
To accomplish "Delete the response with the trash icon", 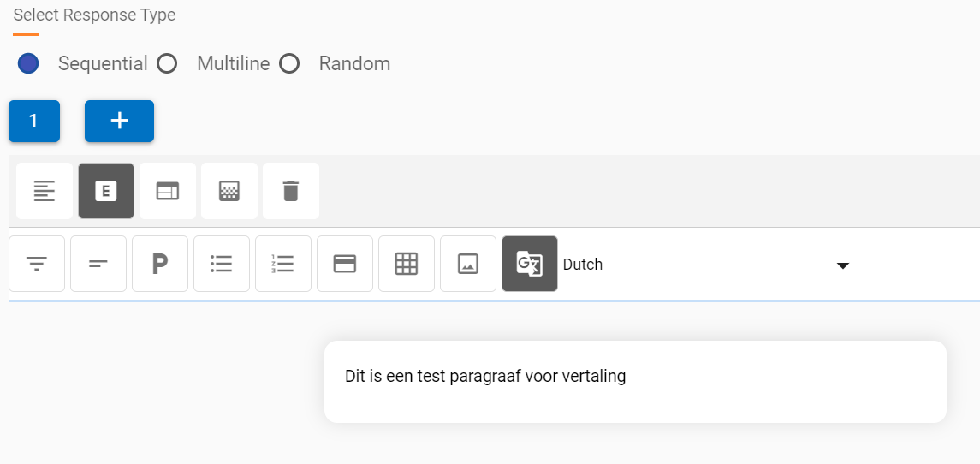I will point(291,191).
